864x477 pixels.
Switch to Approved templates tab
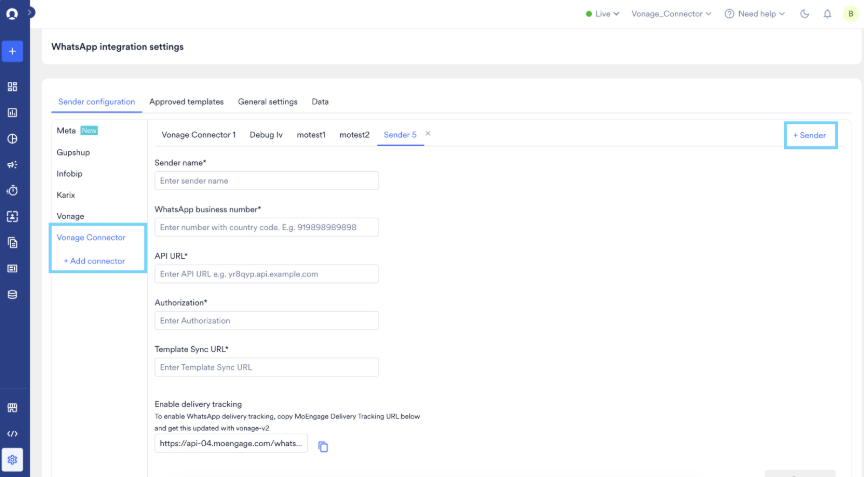pyautogui.click(x=186, y=102)
